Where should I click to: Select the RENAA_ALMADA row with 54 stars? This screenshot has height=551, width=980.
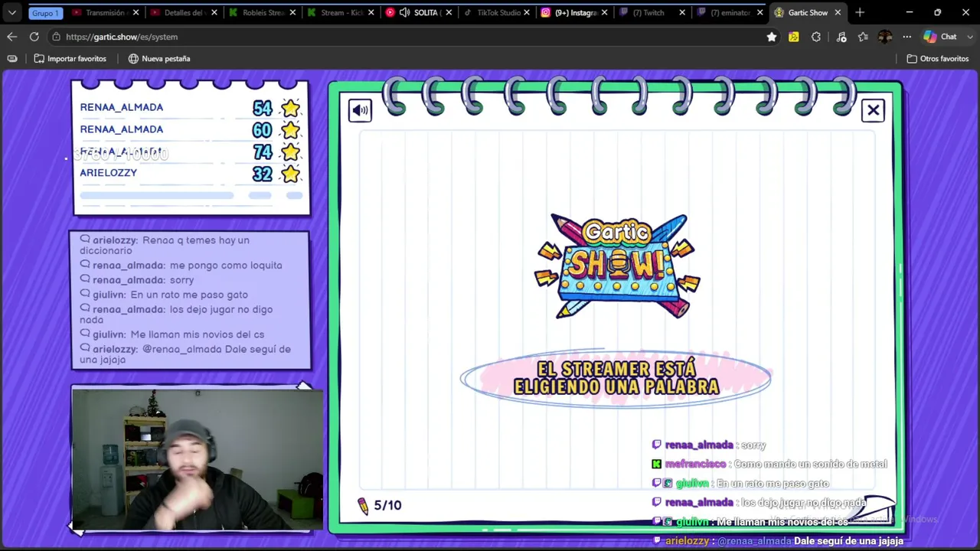[191, 108]
